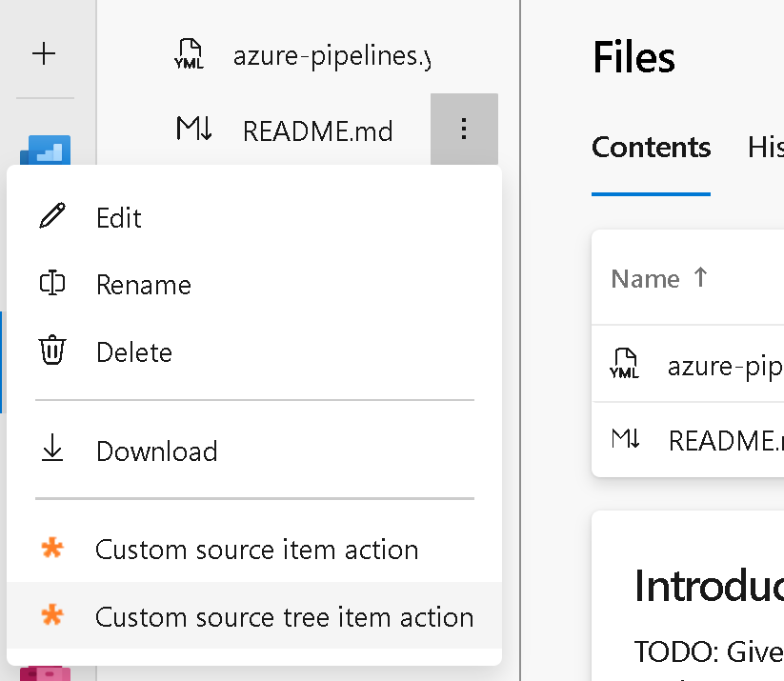The image size is (784, 681).
Task: Open the three-dot menu beside README.md
Action: (x=464, y=130)
